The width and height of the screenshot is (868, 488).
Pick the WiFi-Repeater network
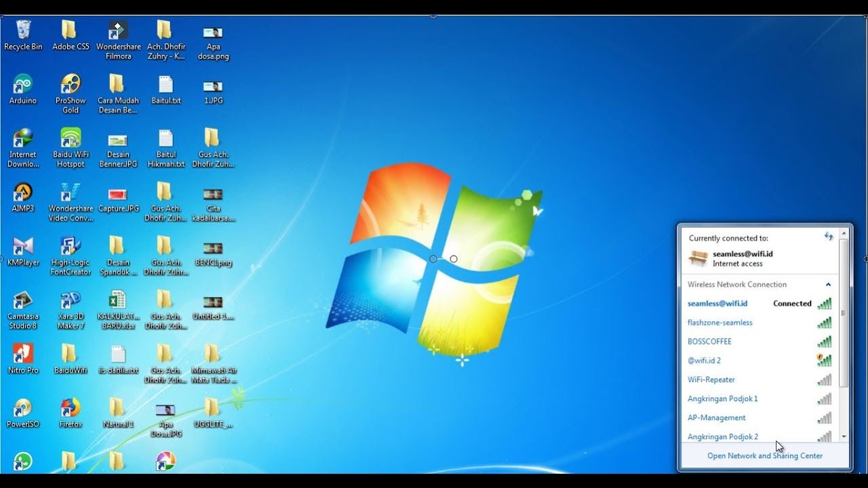pos(759,380)
